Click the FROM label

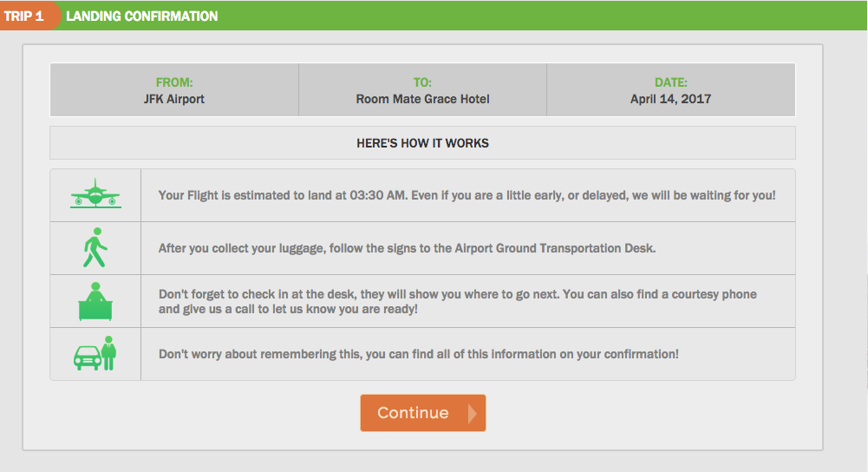(x=174, y=82)
